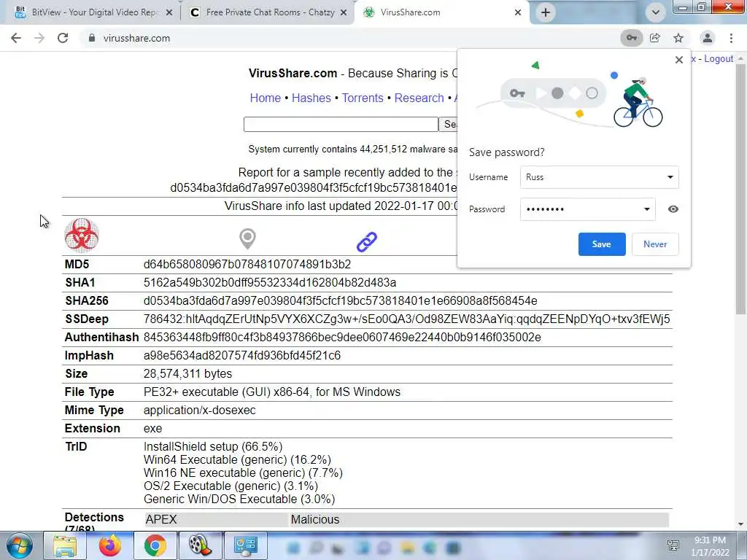This screenshot has height=560, width=747.
Task: Click the site lock icon
Action: pos(92,38)
